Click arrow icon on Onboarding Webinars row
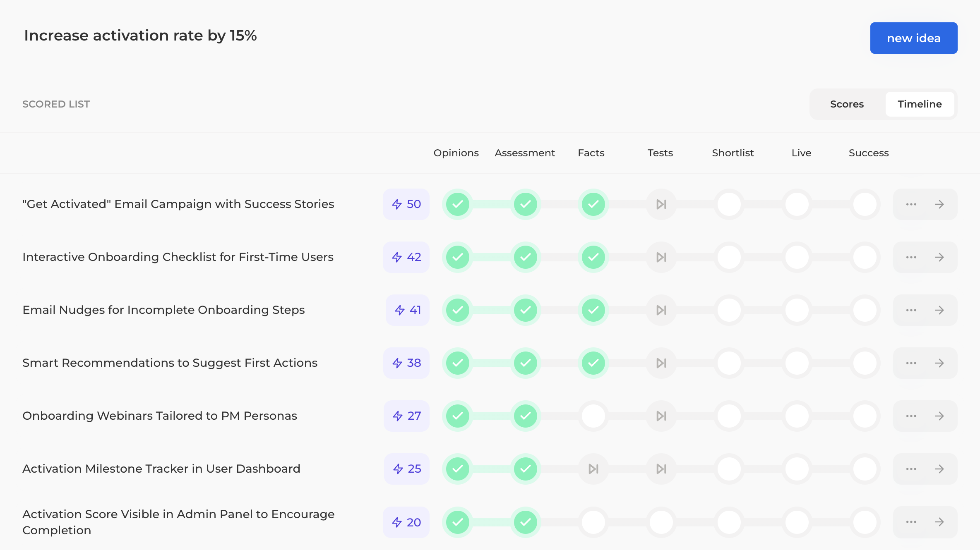The height and width of the screenshot is (550, 980). coord(939,416)
